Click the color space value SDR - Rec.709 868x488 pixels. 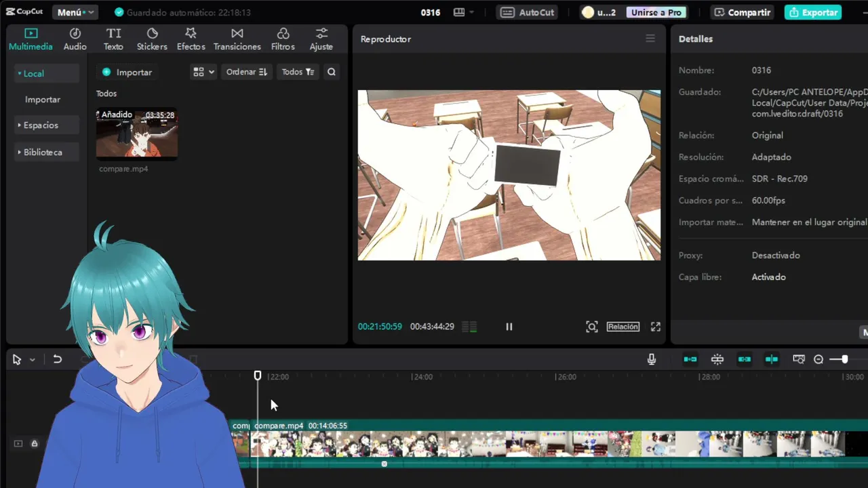pos(780,179)
